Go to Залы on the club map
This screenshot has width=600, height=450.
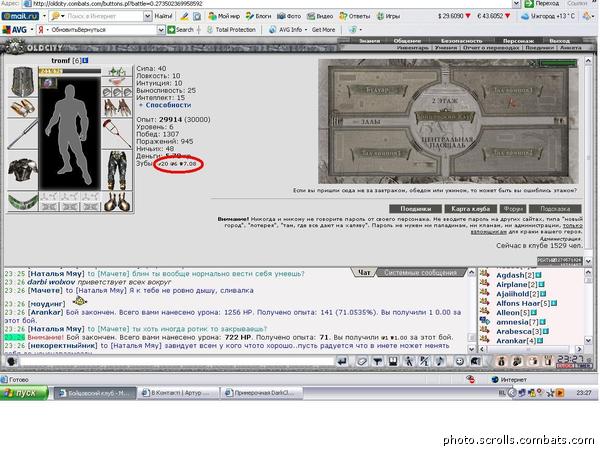point(370,122)
